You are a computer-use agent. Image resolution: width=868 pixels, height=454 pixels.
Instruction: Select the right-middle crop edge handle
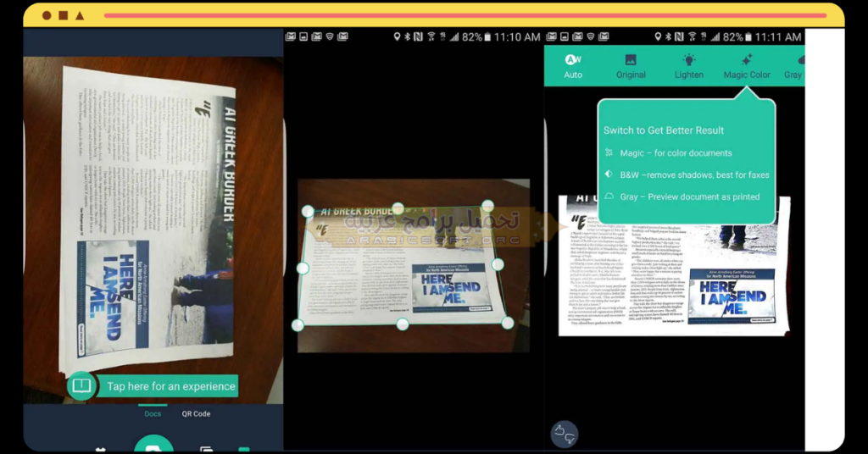[498, 264]
